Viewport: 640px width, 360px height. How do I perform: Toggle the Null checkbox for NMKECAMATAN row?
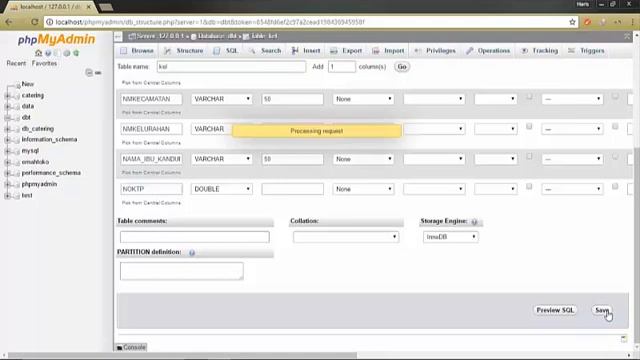coord(529,97)
